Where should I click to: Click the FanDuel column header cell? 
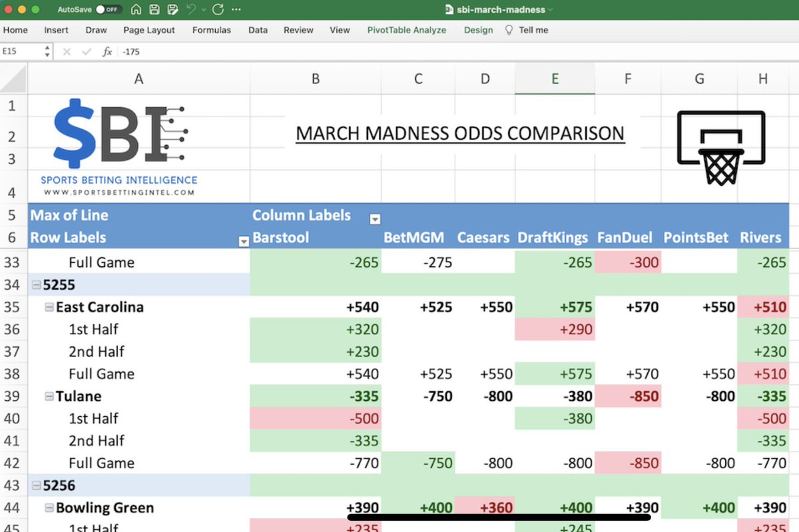tap(628, 238)
